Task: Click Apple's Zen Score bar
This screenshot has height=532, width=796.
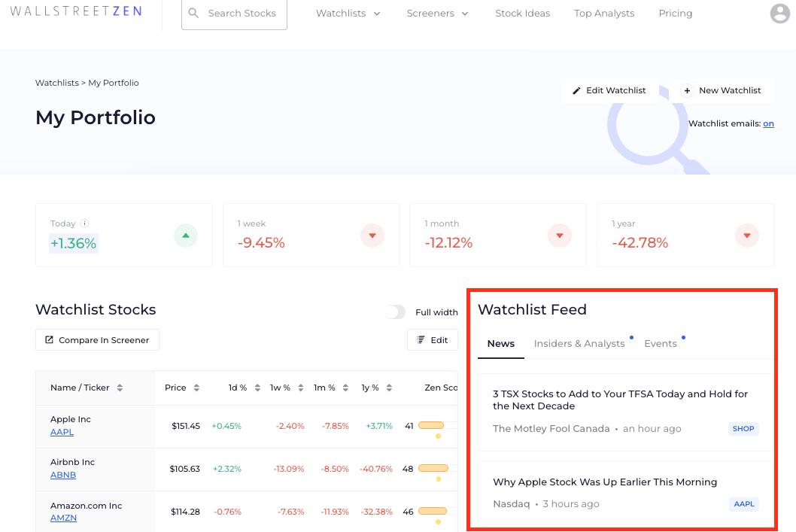Action: click(x=431, y=425)
